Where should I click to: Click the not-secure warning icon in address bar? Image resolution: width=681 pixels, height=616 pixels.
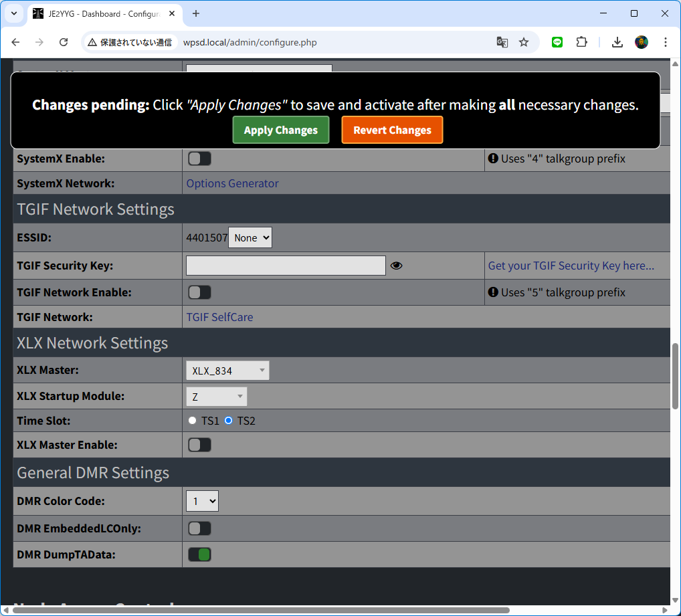click(x=92, y=42)
